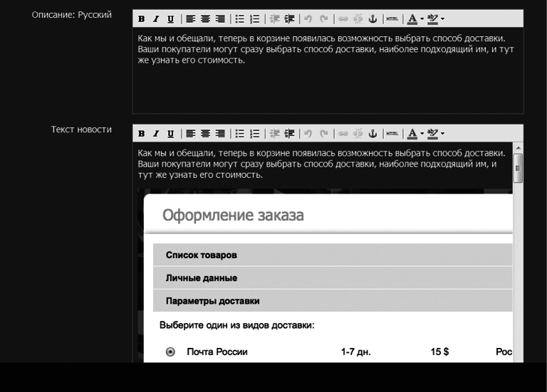Remove the link in the Описание editor
Image resolution: width=547 pixels, height=392 pixels.
(x=358, y=18)
